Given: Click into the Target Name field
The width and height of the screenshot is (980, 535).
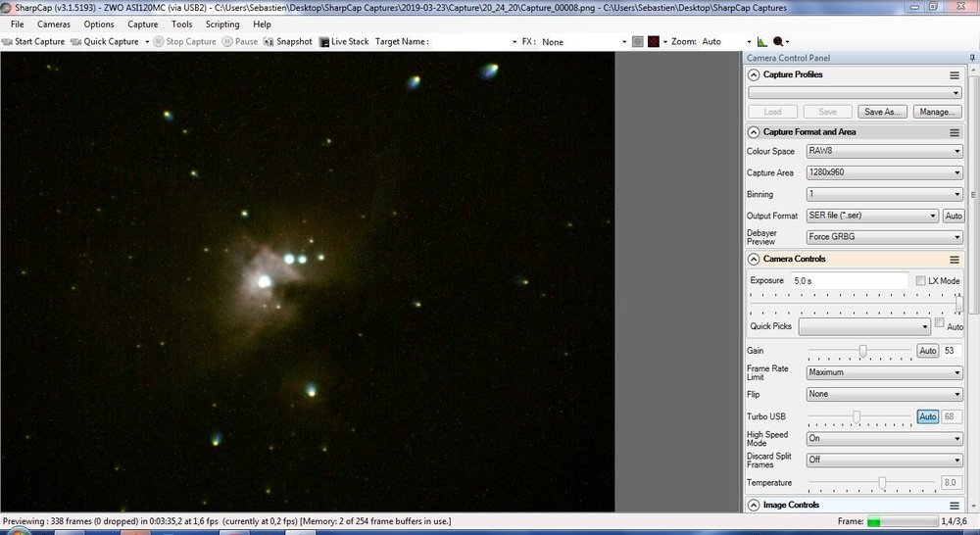Looking at the screenshot, I should click(x=474, y=42).
